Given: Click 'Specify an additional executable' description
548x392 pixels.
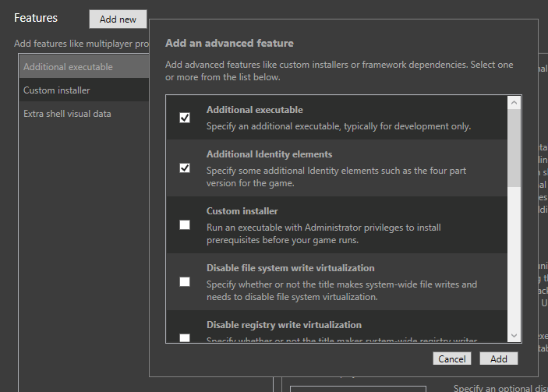Looking at the screenshot, I should [x=338, y=126].
